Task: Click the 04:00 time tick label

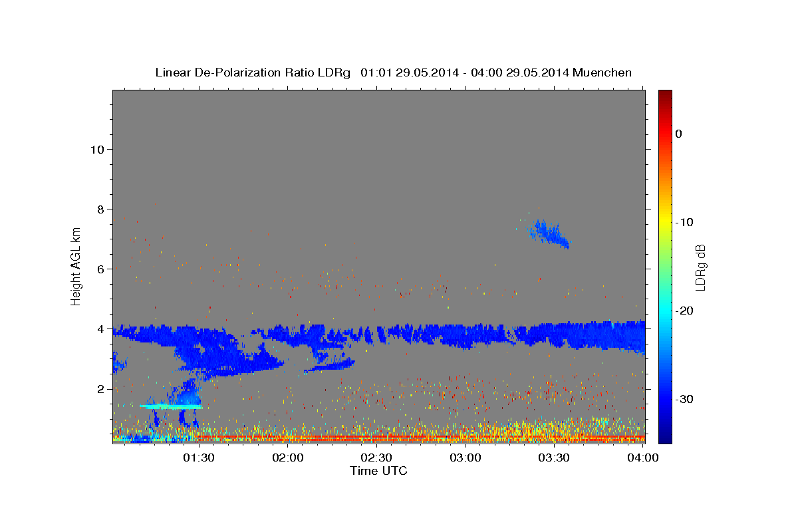Action: pos(643,458)
